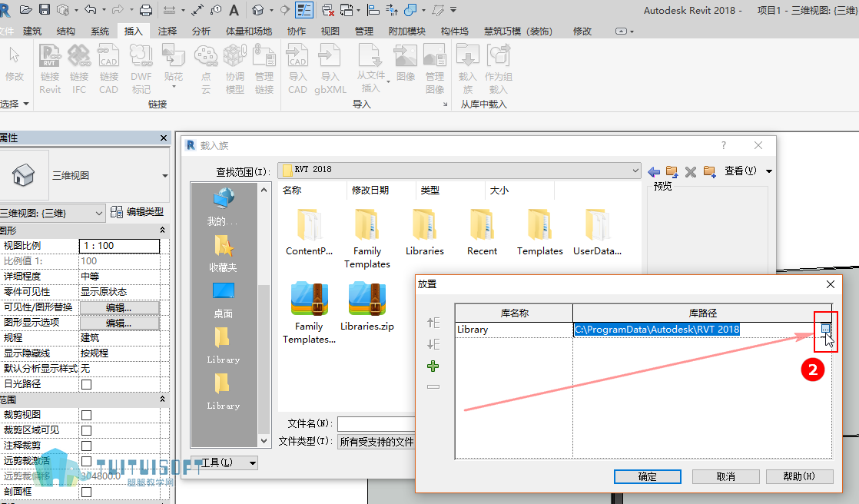Click the OK (确定) button

pos(647,476)
